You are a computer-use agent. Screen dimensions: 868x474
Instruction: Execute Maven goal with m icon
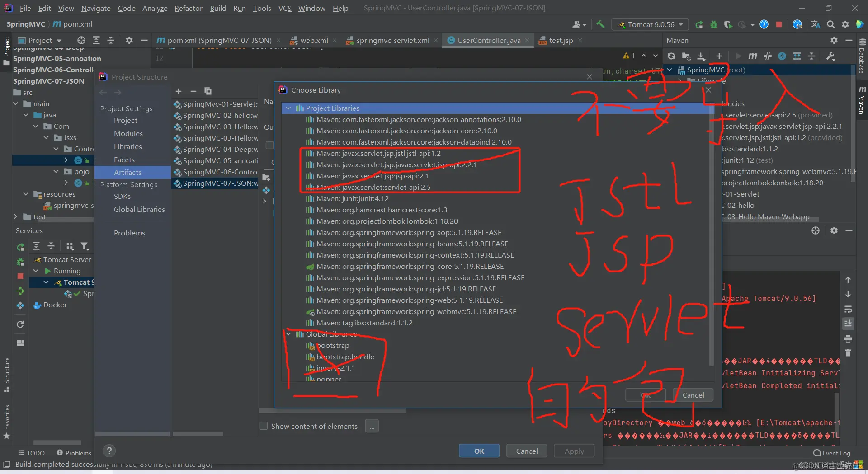(753, 56)
